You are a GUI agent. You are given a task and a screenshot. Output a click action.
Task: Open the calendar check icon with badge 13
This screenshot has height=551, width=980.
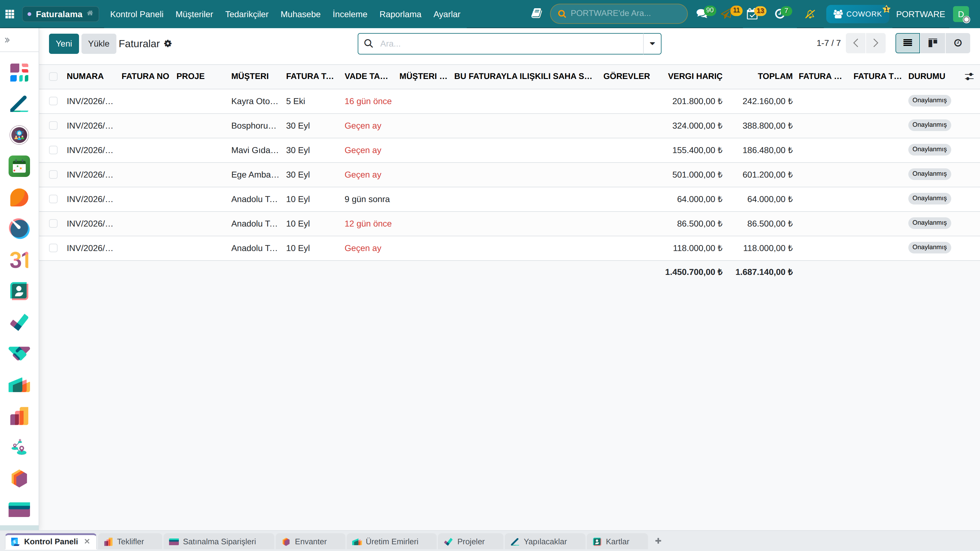[752, 14]
